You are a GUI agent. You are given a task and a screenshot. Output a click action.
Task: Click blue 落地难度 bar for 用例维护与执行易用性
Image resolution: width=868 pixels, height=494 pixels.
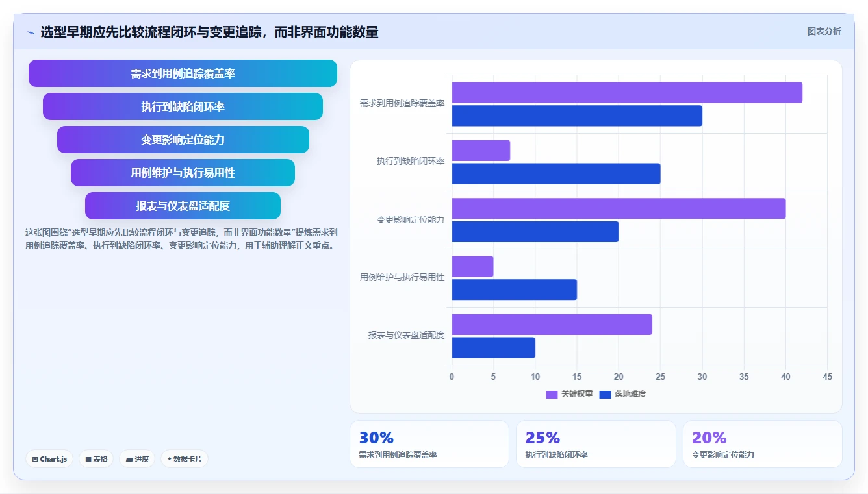pyautogui.click(x=515, y=290)
